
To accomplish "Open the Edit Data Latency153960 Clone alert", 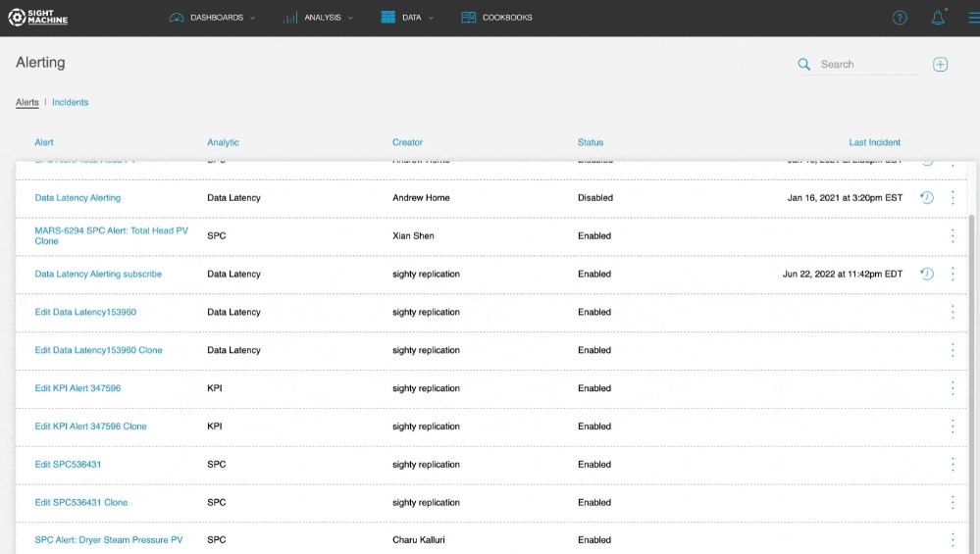I will tap(98, 350).
